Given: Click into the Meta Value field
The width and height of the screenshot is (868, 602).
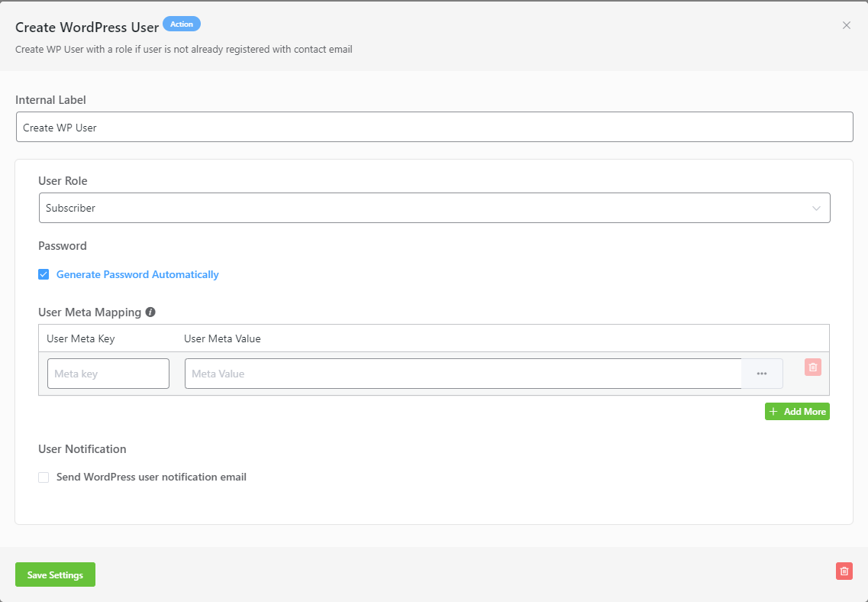Looking at the screenshot, I should pos(463,374).
